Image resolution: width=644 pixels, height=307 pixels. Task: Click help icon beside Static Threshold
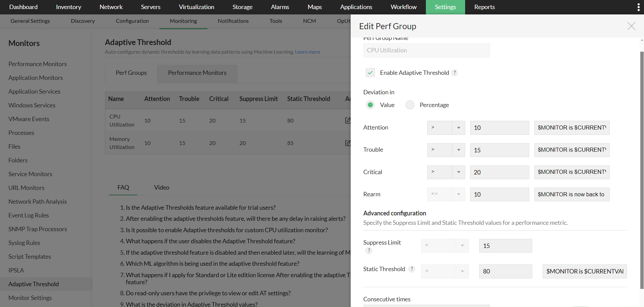412,269
